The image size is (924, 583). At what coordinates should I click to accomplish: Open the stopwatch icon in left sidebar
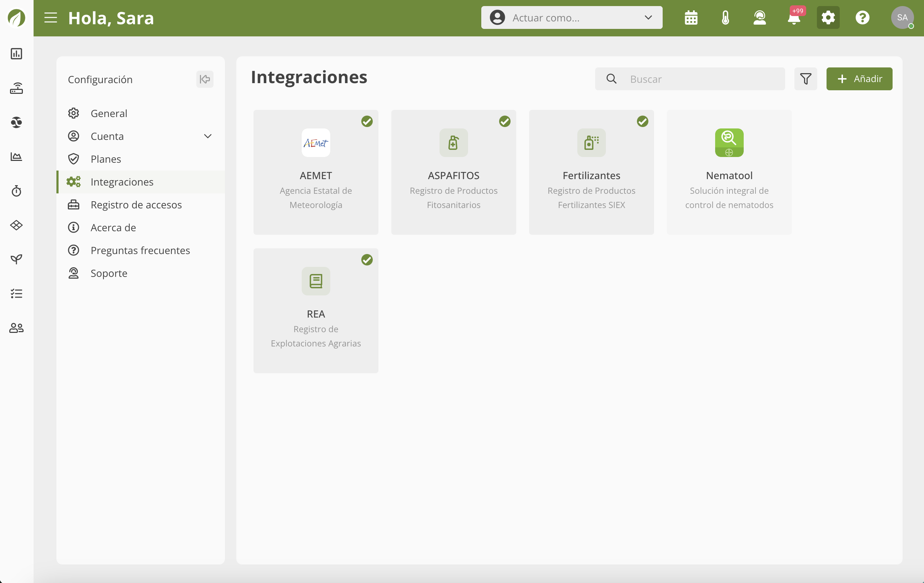(16, 191)
